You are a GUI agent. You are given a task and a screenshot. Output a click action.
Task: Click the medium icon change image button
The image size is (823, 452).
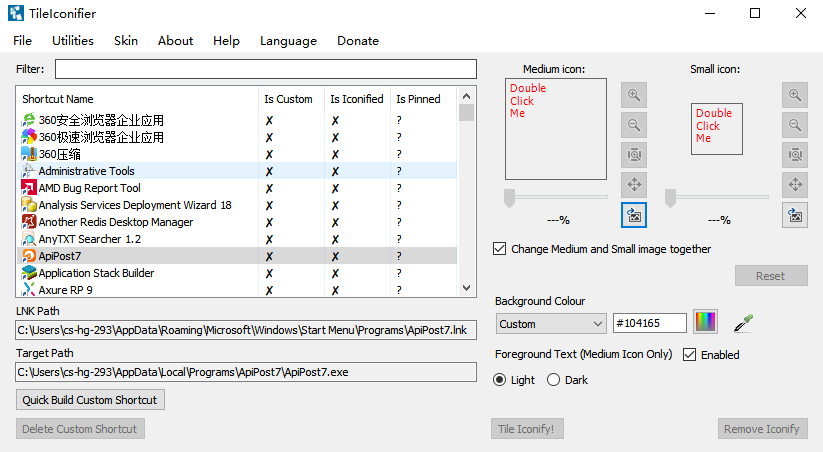coord(634,215)
